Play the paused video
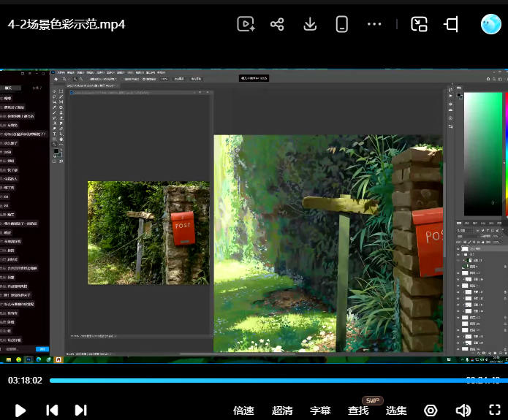 point(20,411)
